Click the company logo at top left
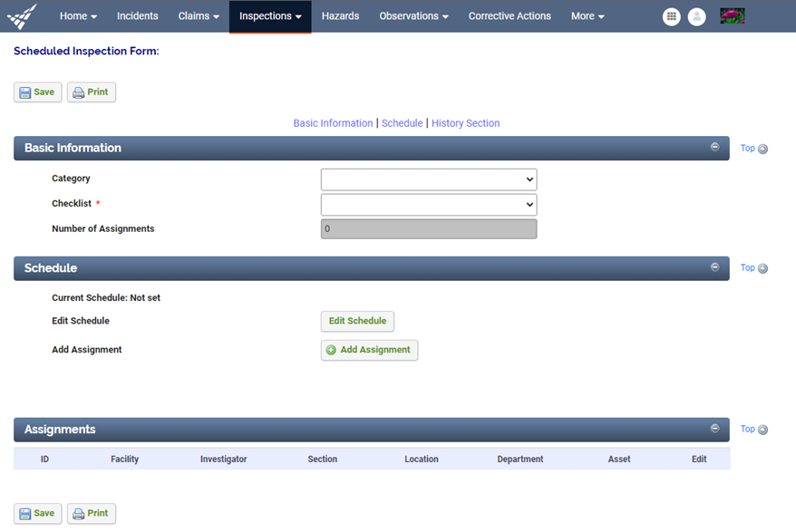Viewport: 796px width, 532px height. tap(22, 15)
